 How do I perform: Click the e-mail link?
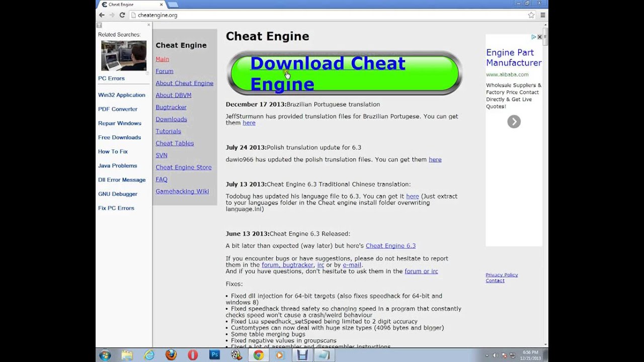[x=352, y=265]
